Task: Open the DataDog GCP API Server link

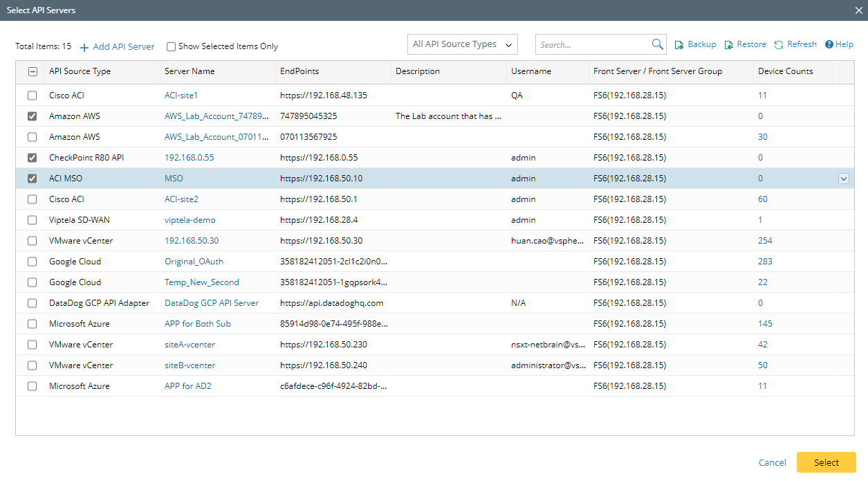Action: pos(211,303)
